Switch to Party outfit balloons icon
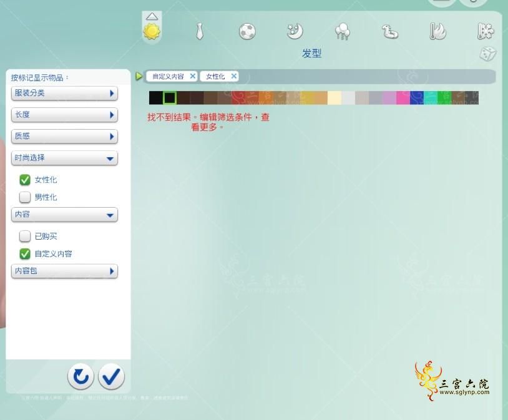The image size is (508, 420). [343, 31]
